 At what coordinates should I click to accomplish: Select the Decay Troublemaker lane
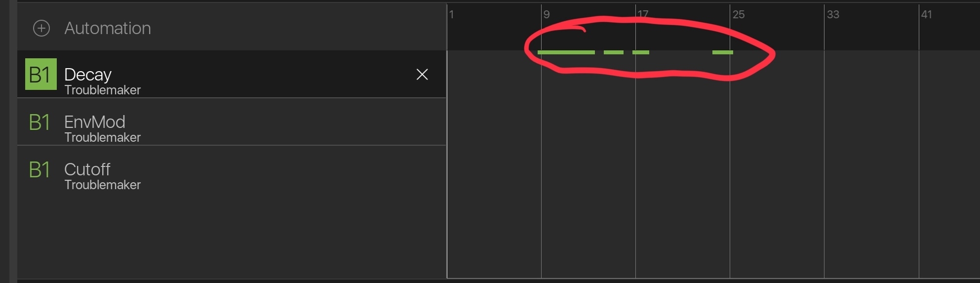tap(232, 74)
